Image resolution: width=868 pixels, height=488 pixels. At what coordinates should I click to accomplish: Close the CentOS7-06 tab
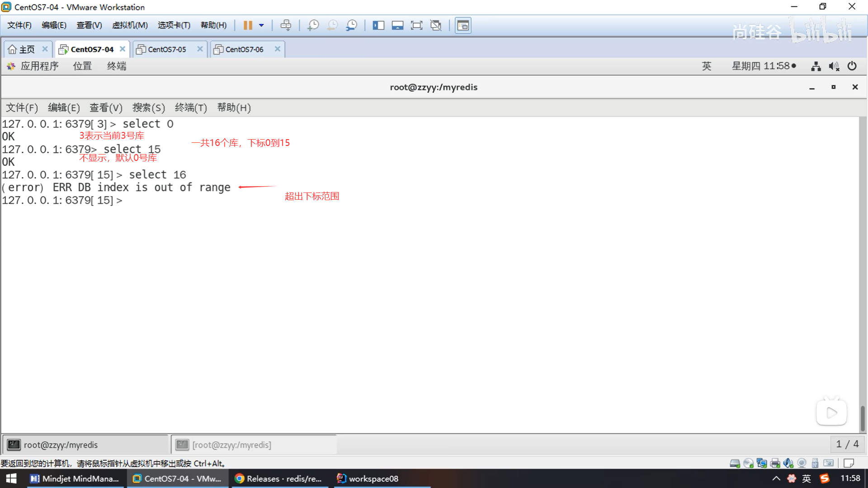tap(278, 49)
